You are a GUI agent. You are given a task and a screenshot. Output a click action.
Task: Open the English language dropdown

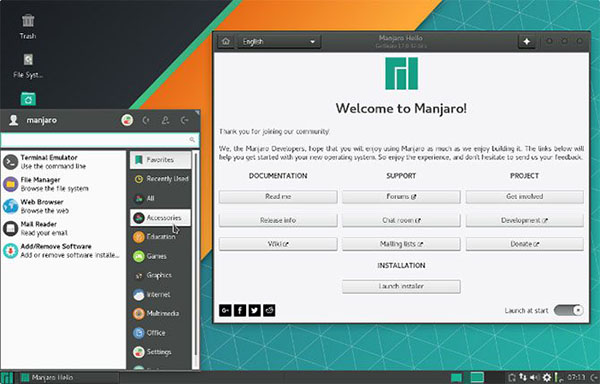[279, 41]
